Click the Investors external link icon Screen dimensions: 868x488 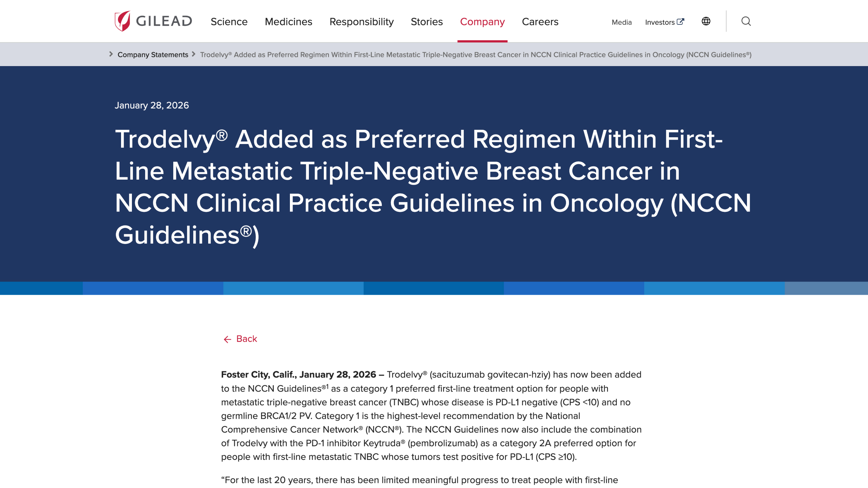[x=680, y=22]
